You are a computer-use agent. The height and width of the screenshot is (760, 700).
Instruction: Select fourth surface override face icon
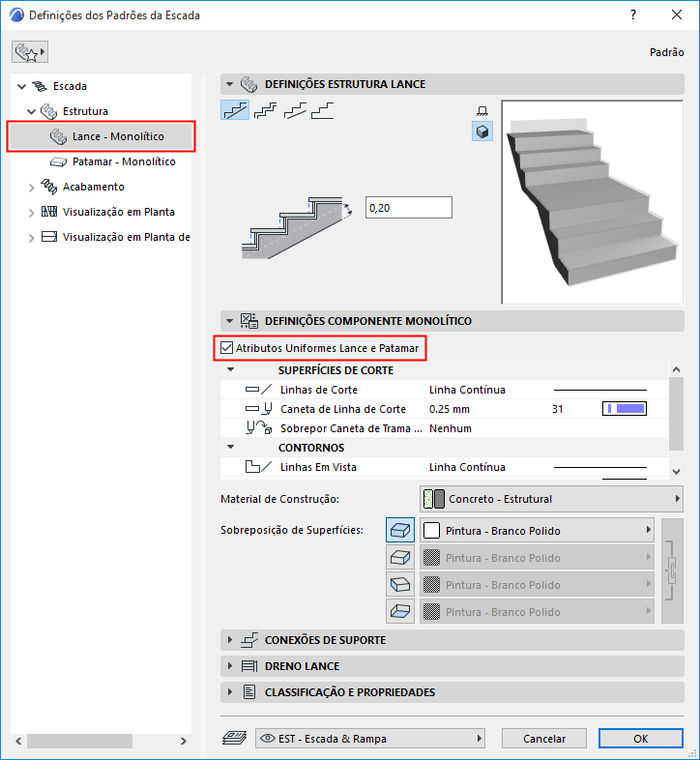click(x=400, y=611)
